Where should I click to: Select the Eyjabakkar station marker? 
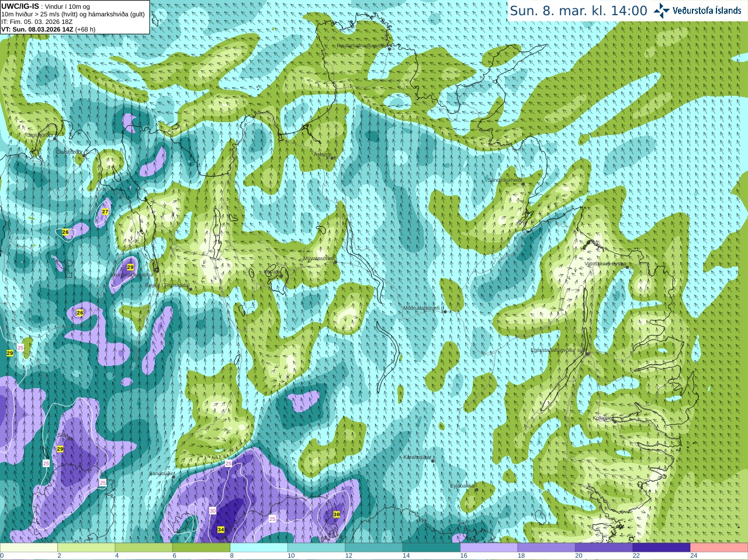coord(476,489)
